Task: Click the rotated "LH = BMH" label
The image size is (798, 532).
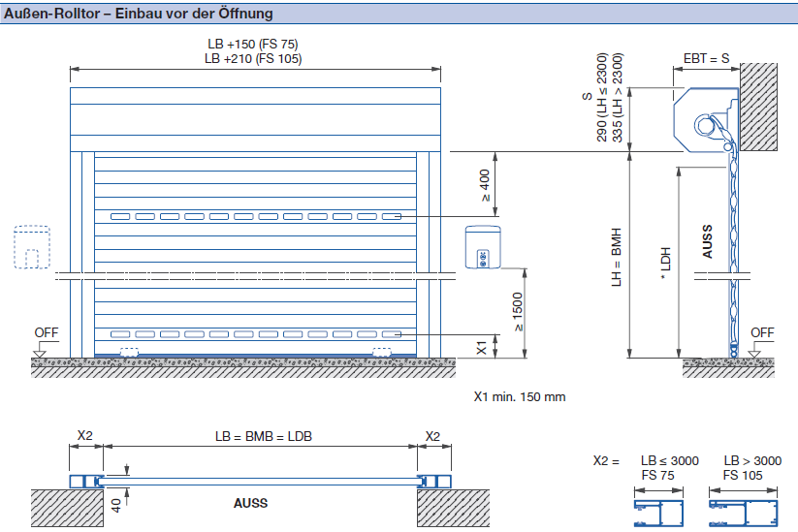Action: point(617,257)
